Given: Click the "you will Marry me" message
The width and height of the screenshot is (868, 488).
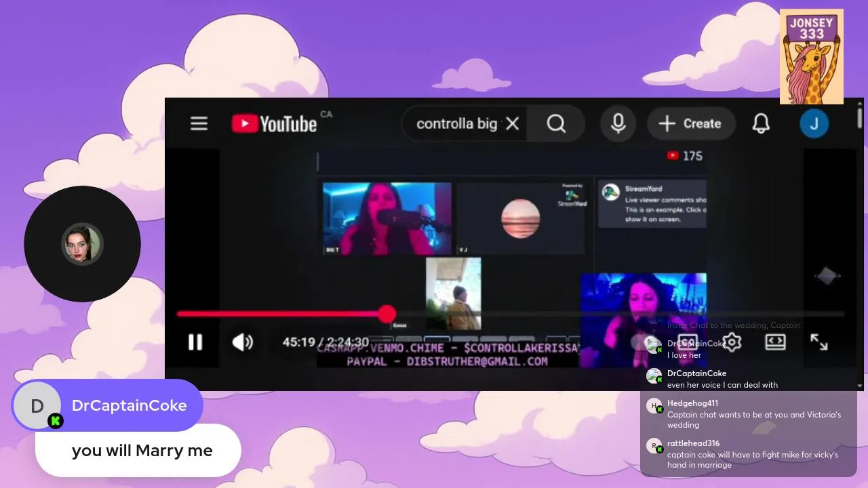Looking at the screenshot, I should tap(142, 451).
